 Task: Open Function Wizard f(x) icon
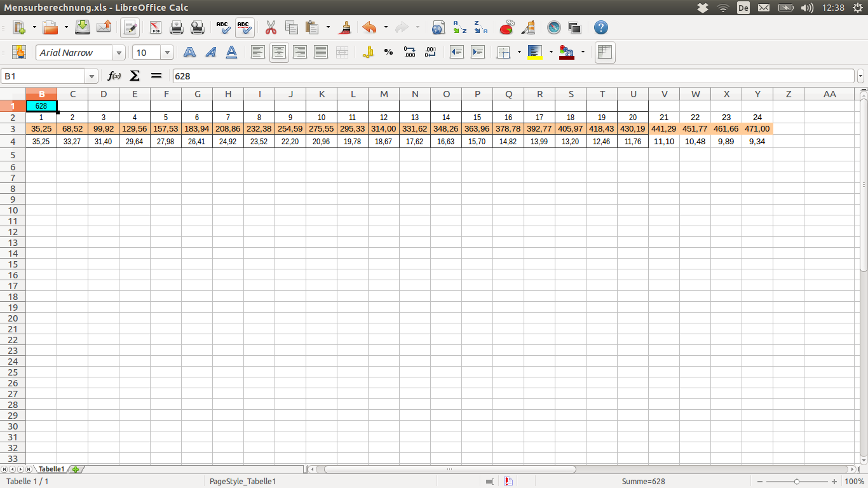(x=114, y=76)
